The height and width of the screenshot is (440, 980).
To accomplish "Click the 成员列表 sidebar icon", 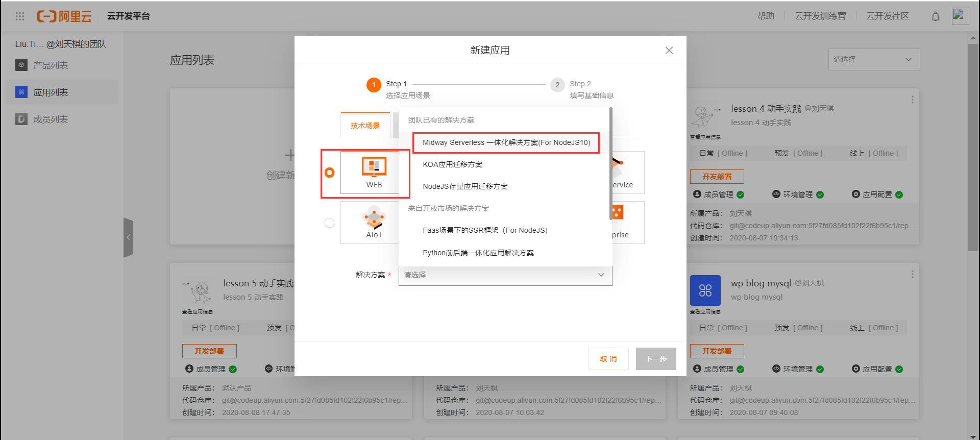I will (21, 119).
